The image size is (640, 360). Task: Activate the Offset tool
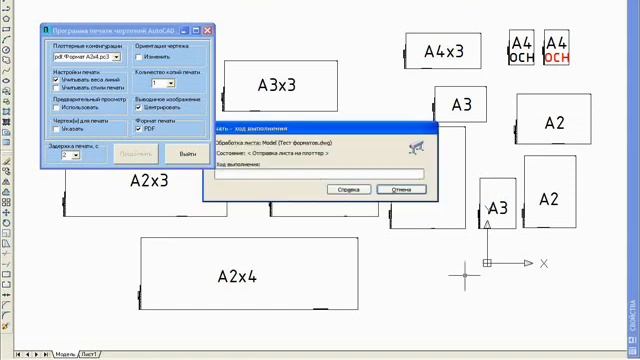point(6,192)
